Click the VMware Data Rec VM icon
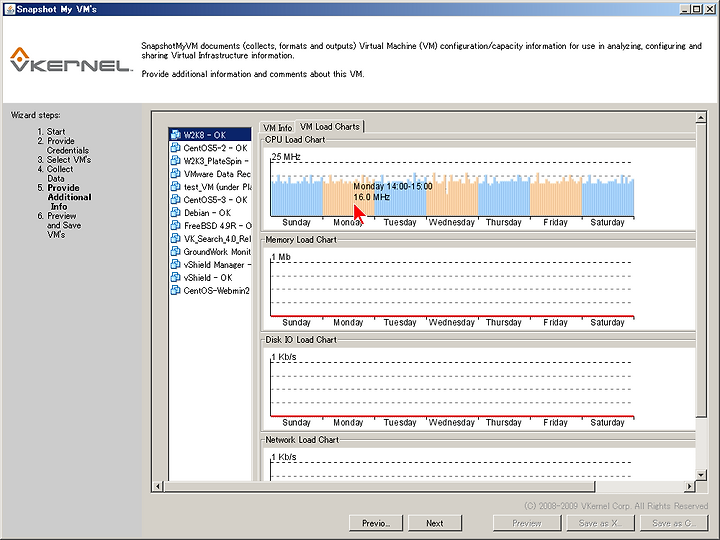The image size is (720, 540). pyautogui.click(x=175, y=174)
